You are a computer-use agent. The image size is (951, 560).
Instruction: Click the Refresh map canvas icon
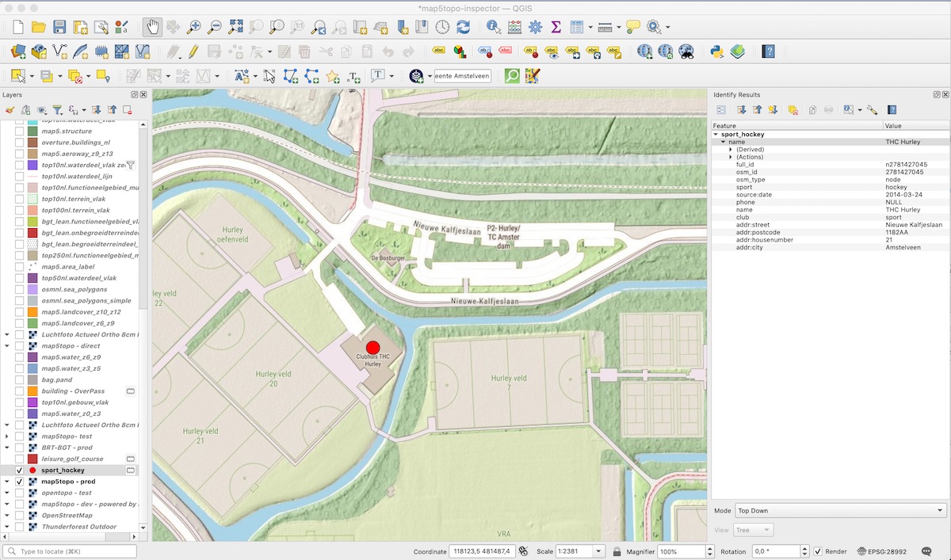point(461,26)
